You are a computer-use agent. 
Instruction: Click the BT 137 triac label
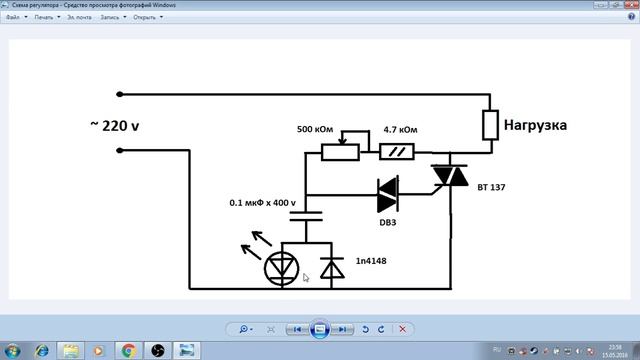[491, 187]
